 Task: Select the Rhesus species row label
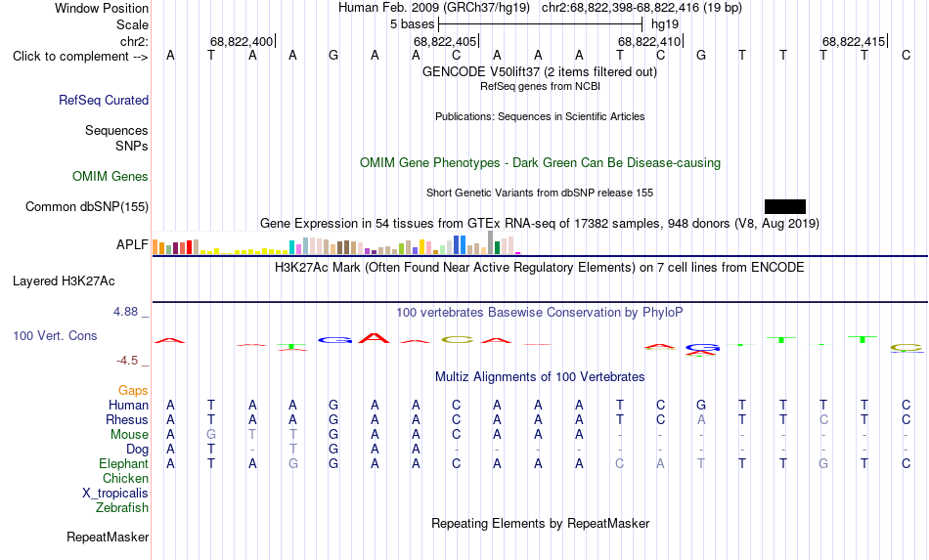pyautogui.click(x=127, y=419)
